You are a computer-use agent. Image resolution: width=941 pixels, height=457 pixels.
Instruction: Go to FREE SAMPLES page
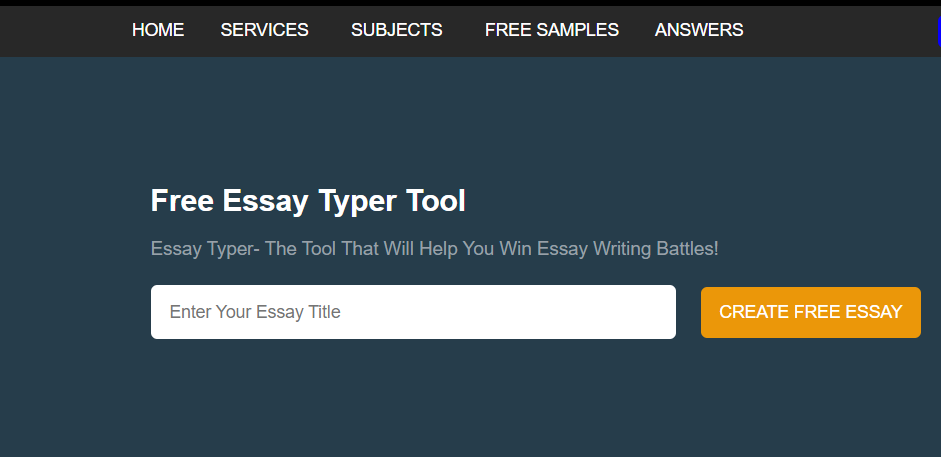552,30
